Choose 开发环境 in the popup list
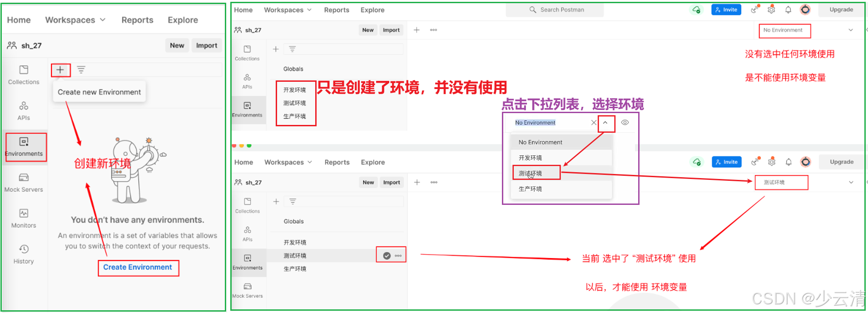868x313 pixels. (x=561, y=158)
